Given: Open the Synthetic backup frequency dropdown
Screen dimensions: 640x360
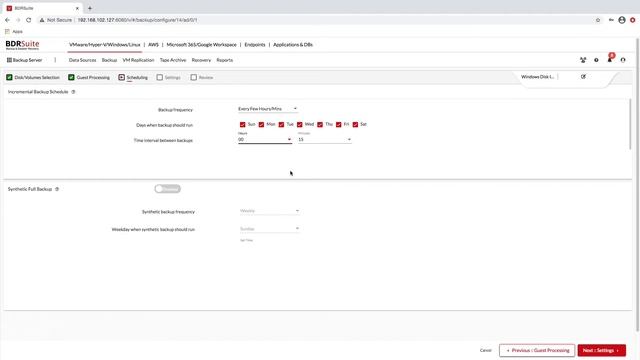Looking at the screenshot, I should [269, 211].
